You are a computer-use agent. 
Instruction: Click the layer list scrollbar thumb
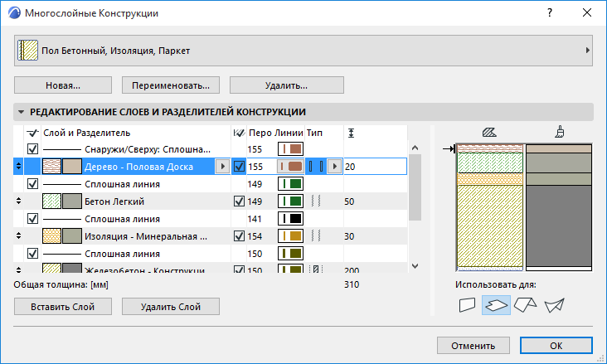415,187
